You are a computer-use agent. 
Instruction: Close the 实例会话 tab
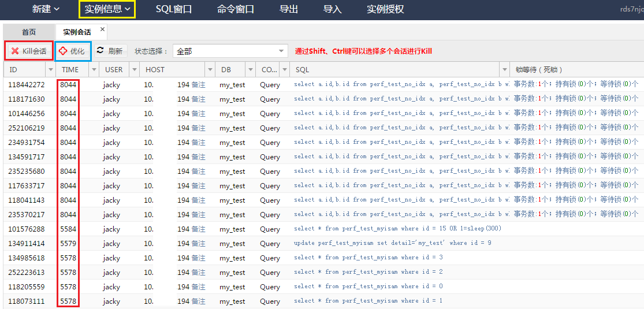(103, 29)
